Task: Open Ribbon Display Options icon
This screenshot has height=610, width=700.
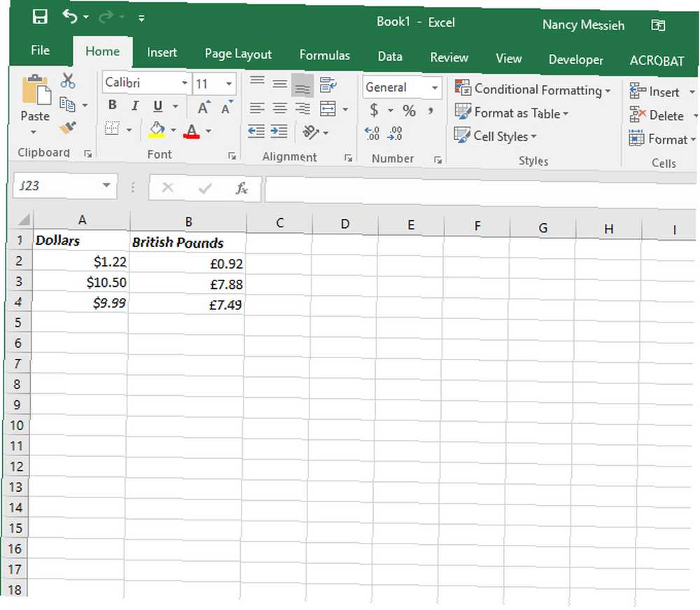Action: click(x=657, y=25)
